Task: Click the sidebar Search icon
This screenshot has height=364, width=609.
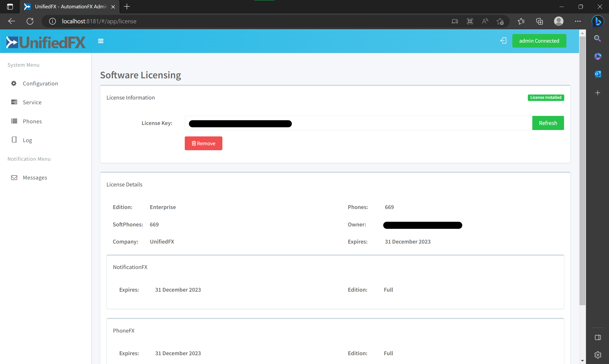Action: click(598, 39)
